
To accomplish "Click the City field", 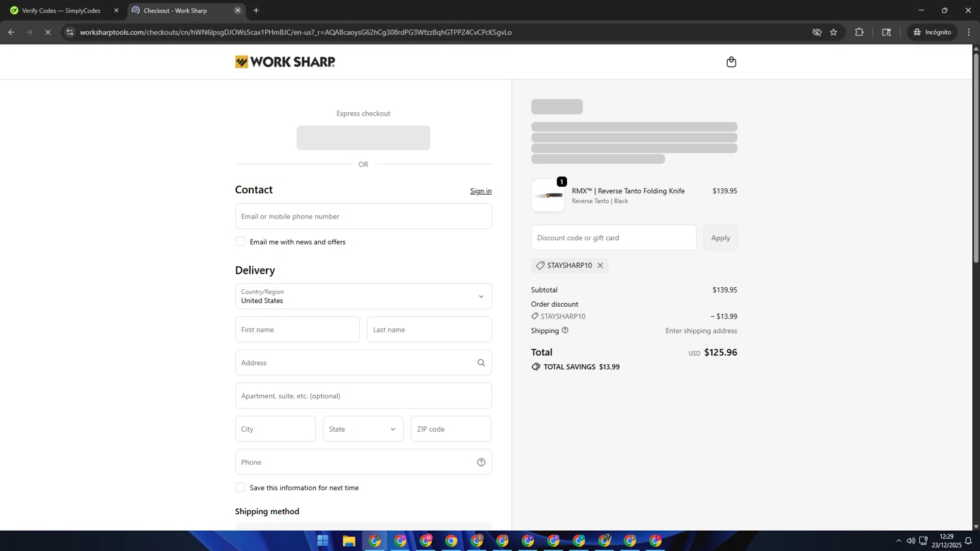I will point(276,429).
